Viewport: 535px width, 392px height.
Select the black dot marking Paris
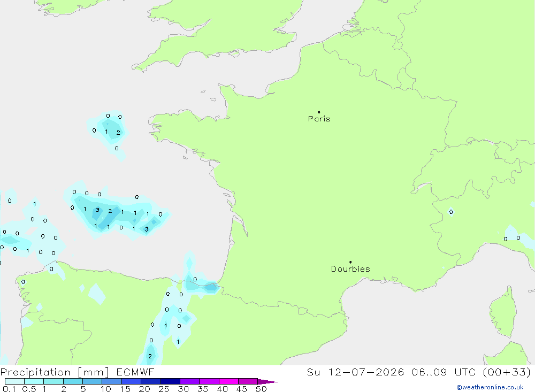coord(319,112)
